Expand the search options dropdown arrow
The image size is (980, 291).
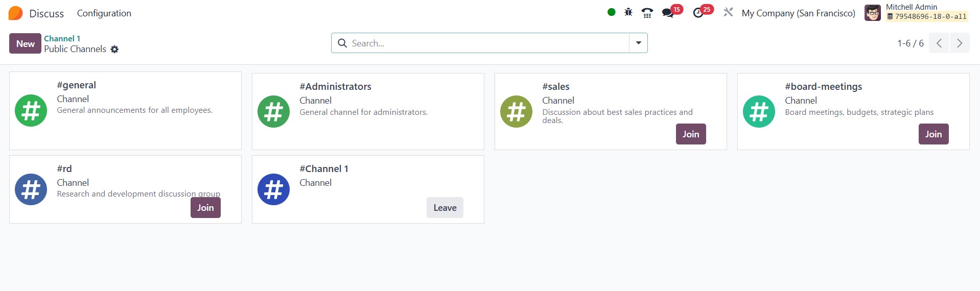click(x=638, y=43)
